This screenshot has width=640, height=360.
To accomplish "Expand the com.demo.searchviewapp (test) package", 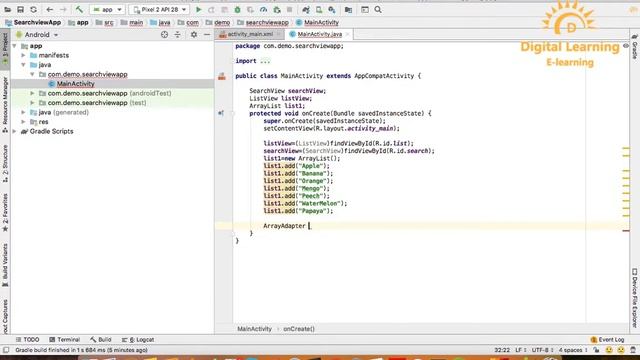I will pyautogui.click(x=32, y=103).
